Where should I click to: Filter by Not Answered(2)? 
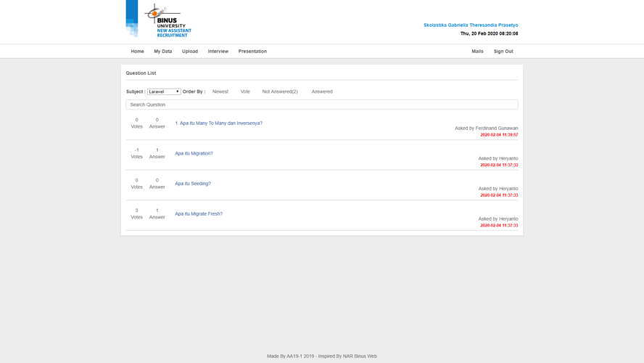pos(280,91)
